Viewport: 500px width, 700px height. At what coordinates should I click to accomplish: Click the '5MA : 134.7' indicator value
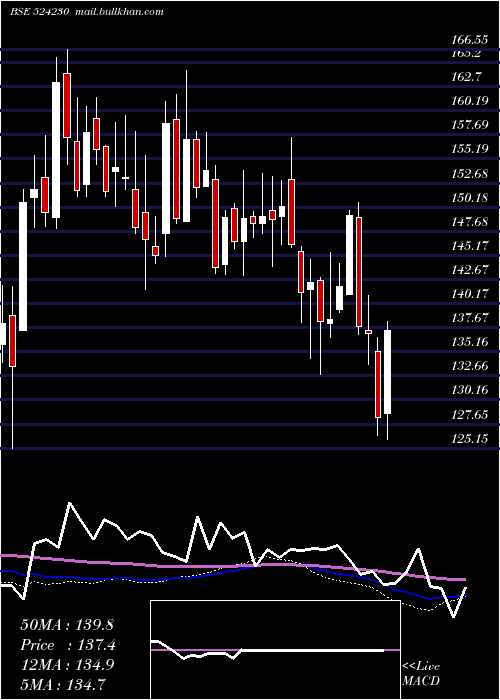63,685
